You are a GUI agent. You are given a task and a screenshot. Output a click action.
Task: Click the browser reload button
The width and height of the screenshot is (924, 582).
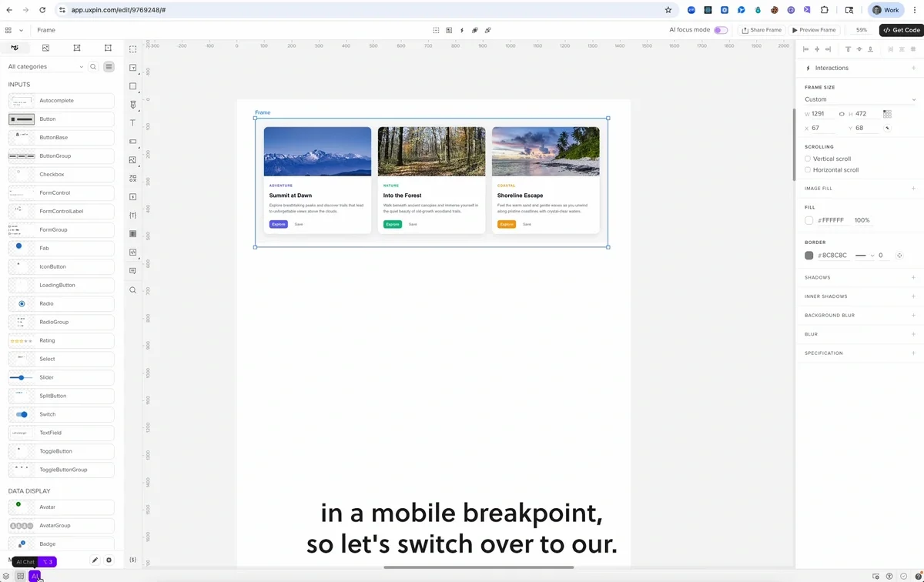(42, 10)
